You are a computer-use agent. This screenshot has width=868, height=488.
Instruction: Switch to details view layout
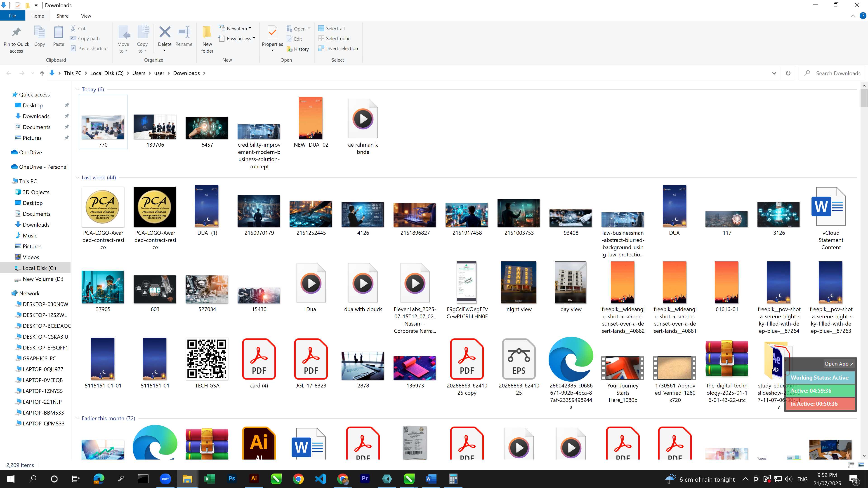point(851,465)
